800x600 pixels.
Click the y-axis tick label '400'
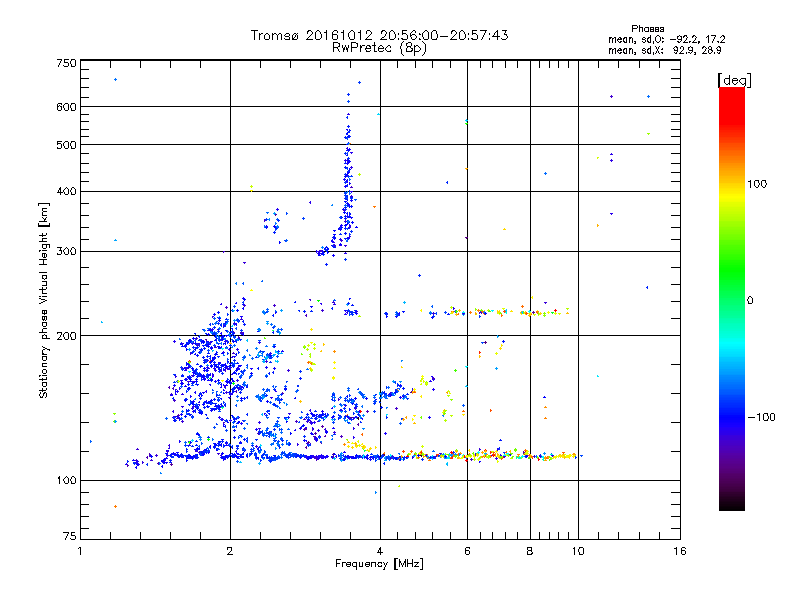point(66,192)
